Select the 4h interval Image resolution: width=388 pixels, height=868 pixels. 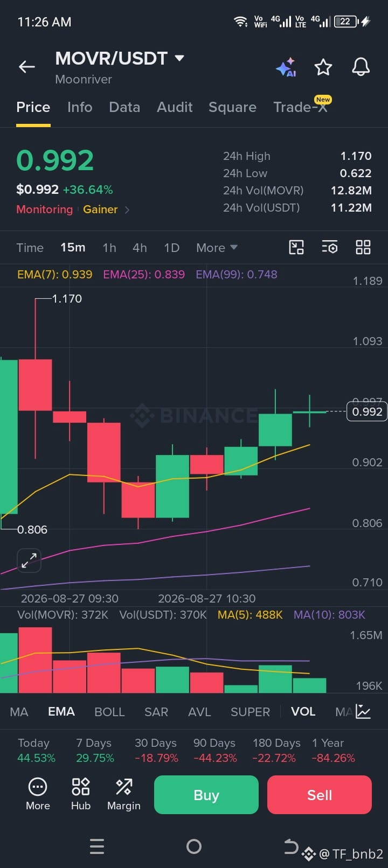[x=140, y=248]
